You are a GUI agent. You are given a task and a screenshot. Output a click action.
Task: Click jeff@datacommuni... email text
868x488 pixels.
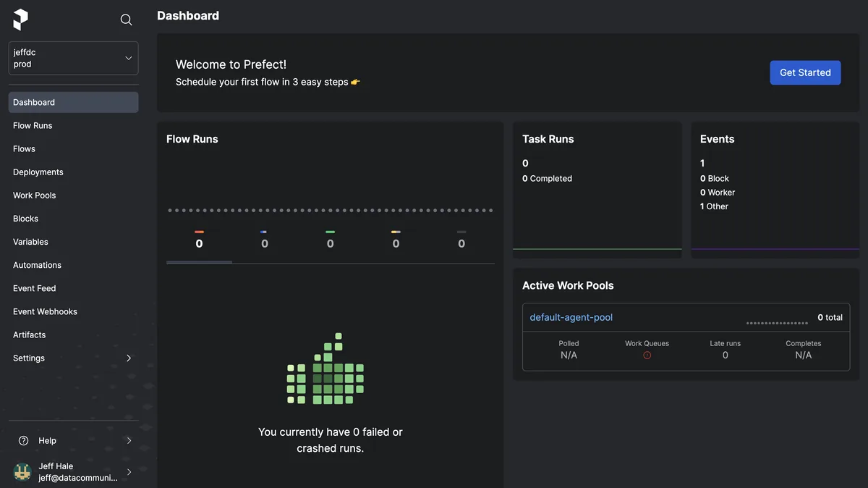click(x=78, y=478)
